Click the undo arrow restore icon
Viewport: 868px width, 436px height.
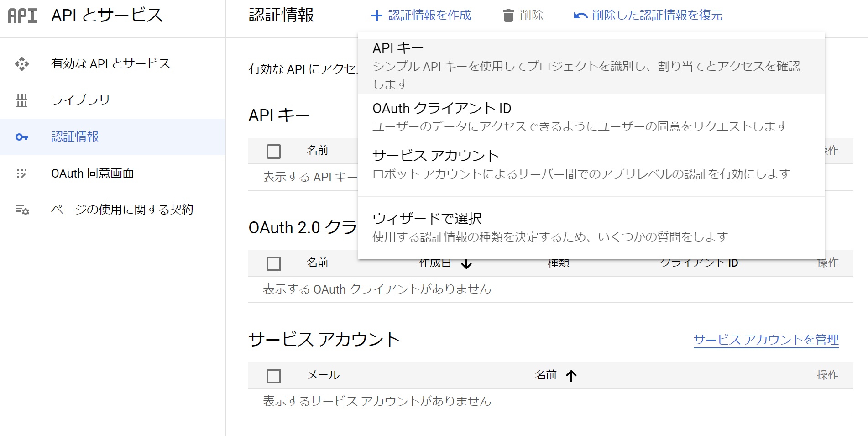click(580, 16)
